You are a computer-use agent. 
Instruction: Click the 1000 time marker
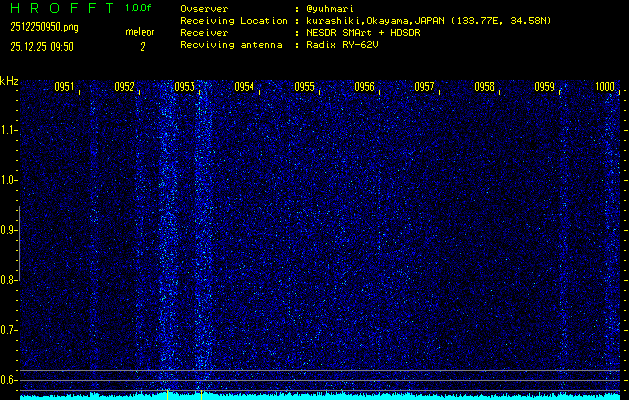pyautogui.click(x=605, y=87)
